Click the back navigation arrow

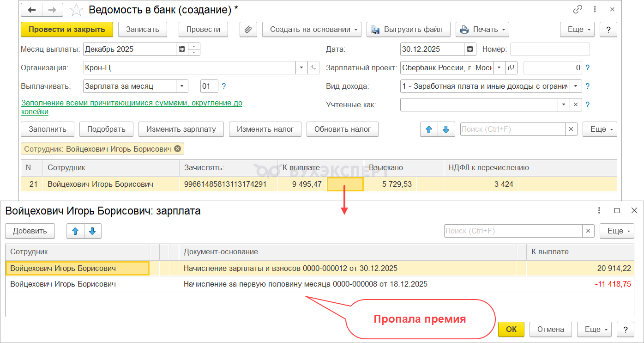pyautogui.click(x=32, y=10)
